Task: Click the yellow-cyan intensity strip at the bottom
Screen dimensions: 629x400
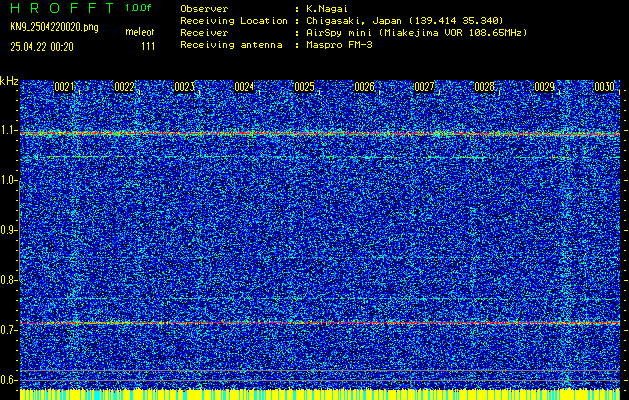Action: click(x=320, y=394)
